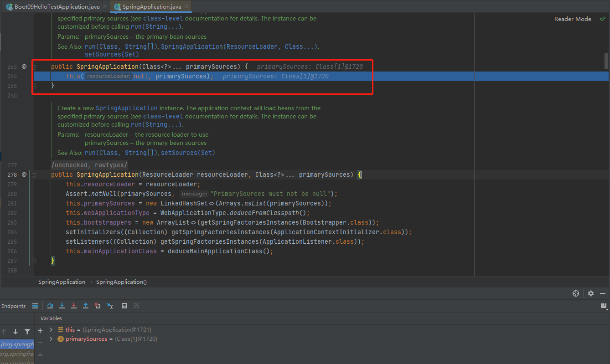Open the Endpoints debugger tab
610x364 pixels.
coord(14,306)
